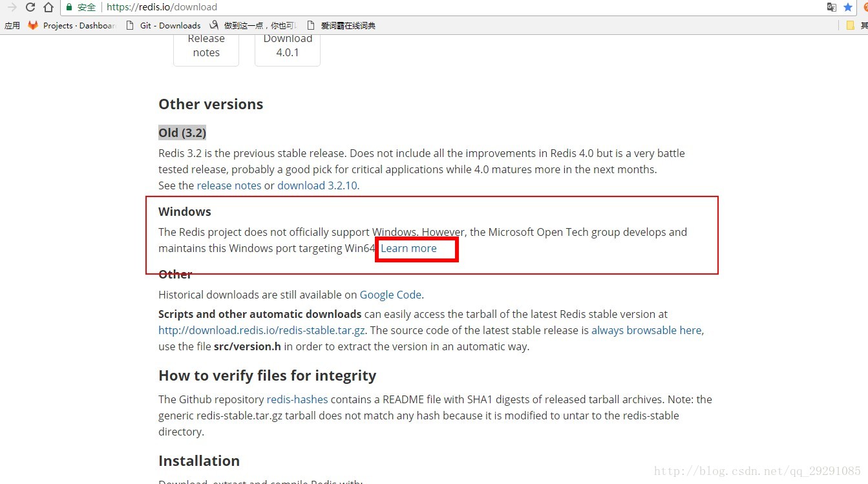Screen dimensions: 868x484
Task: Follow the Learn more link for Windows
Action: [408, 248]
